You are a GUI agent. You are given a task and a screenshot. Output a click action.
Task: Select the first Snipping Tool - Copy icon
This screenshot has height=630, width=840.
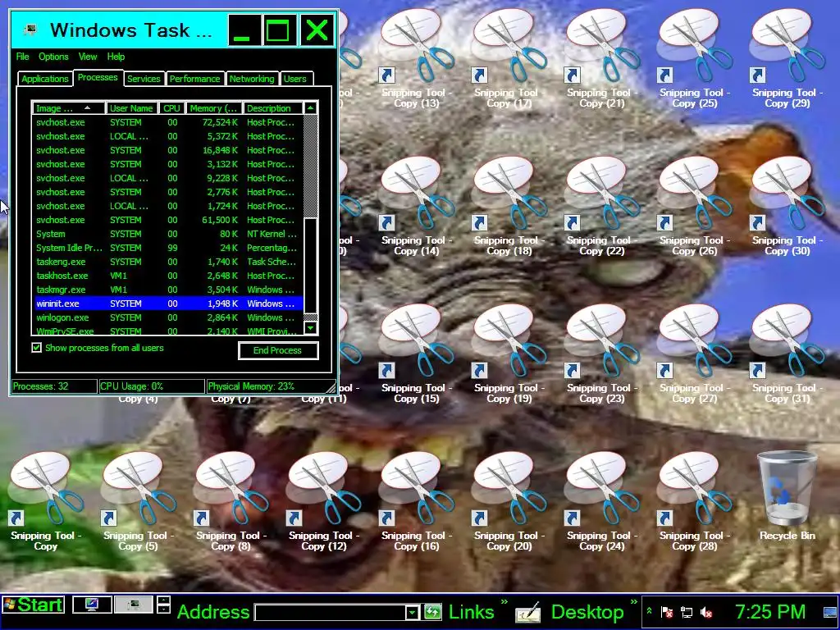46,501
